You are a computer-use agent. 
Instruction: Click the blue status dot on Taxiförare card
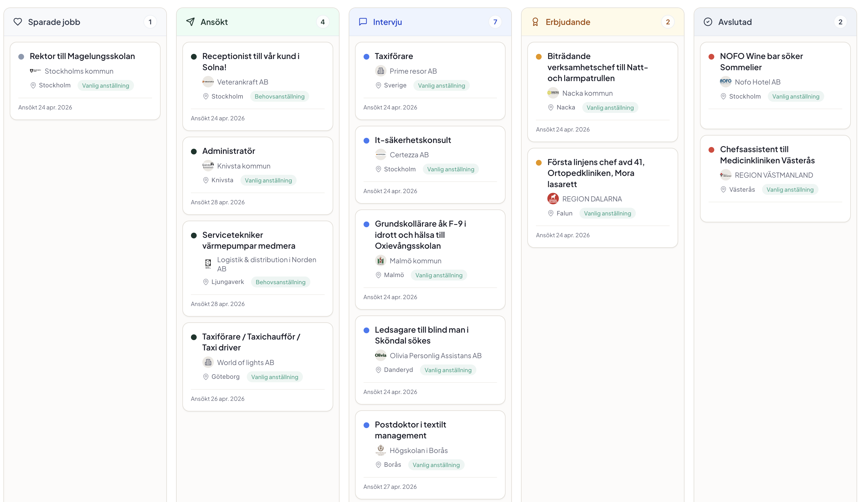366,56
